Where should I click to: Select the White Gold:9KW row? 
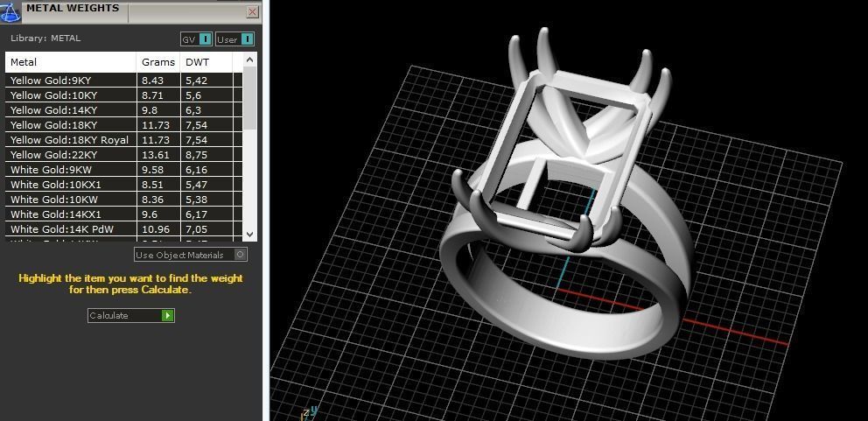tap(124, 170)
